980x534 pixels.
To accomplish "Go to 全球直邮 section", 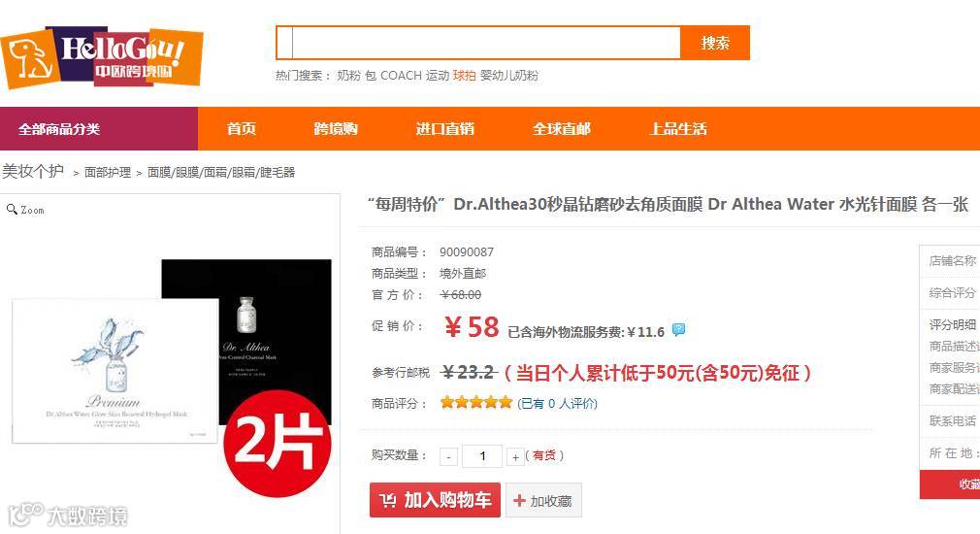I will pyautogui.click(x=561, y=129).
